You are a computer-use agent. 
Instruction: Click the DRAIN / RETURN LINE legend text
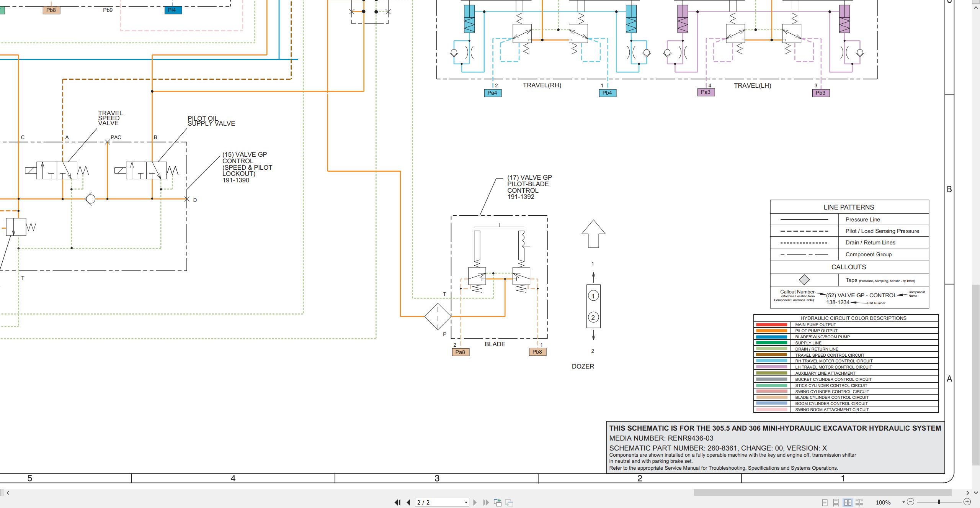(817, 349)
